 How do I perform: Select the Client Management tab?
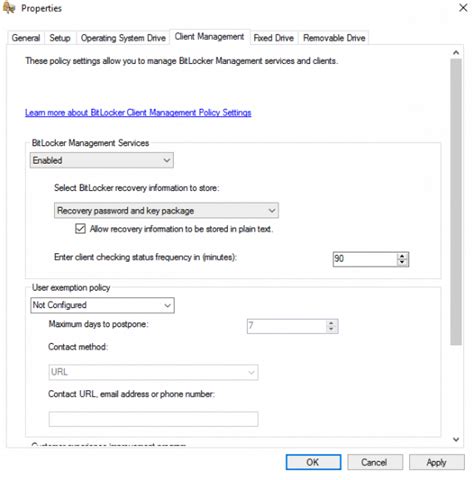coord(209,37)
